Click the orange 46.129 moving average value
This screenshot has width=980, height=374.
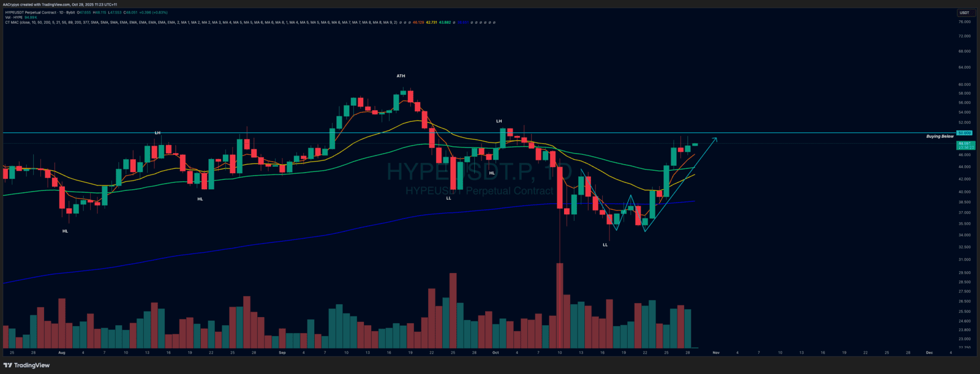coord(418,23)
